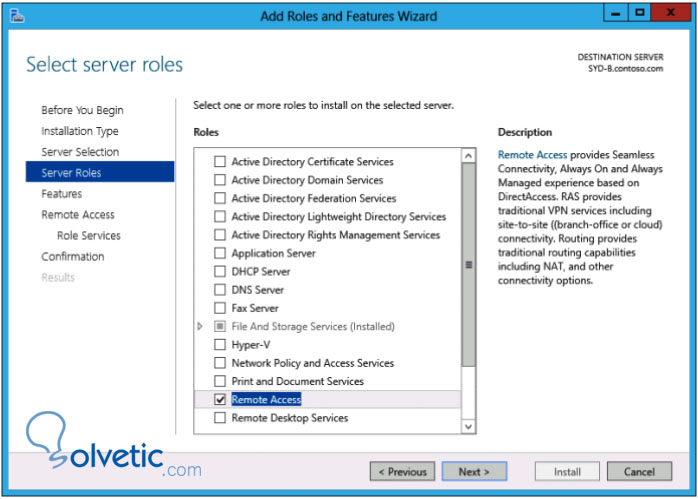Close the Add Roles and Features Wizard
Viewport: 698px width, 499px height.
[x=670, y=13]
